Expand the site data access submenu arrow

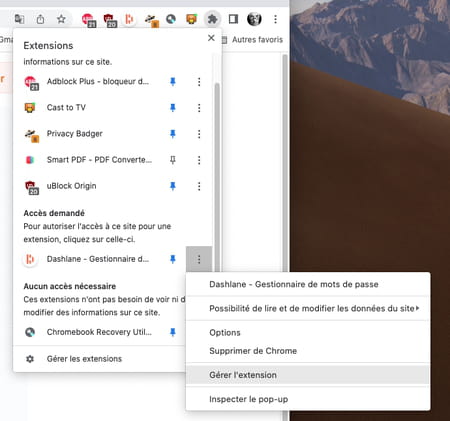[417, 308]
